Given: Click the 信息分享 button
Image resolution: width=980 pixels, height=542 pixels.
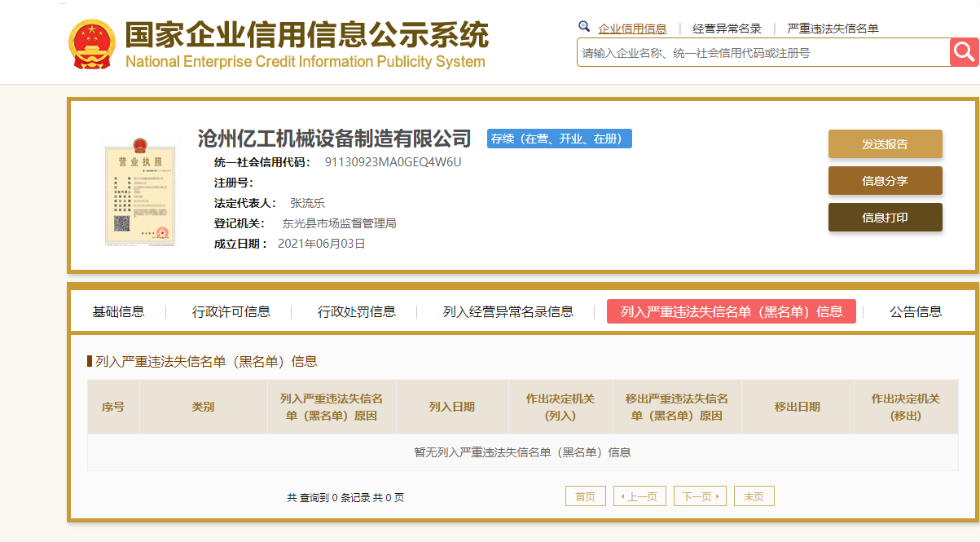Looking at the screenshot, I should coord(885,180).
